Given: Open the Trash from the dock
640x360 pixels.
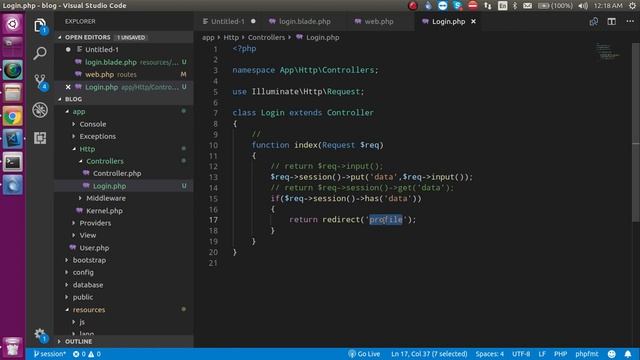Looking at the screenshot, I should point(13,347).
